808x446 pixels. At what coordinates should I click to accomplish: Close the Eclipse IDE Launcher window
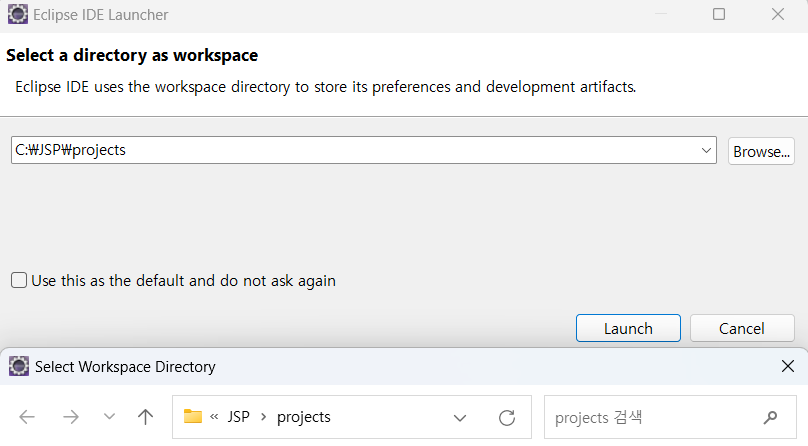778,14
